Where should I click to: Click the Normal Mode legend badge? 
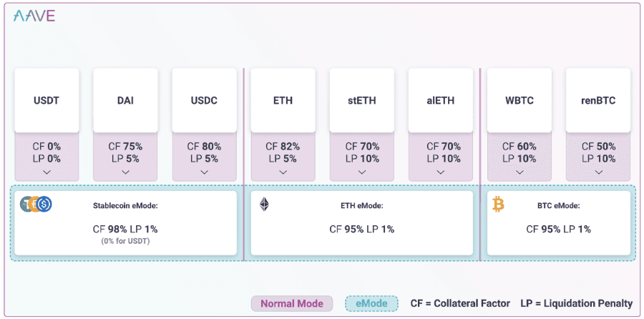292,303
